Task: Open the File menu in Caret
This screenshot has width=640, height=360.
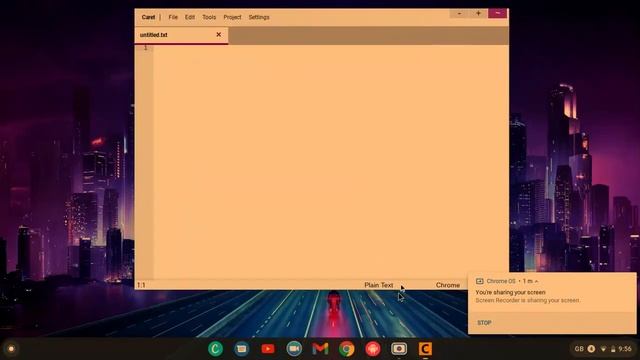Action: coord(173,17)
